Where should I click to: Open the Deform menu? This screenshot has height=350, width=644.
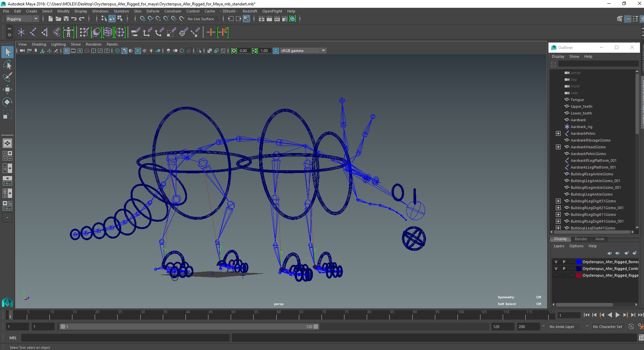pos(153,11)
